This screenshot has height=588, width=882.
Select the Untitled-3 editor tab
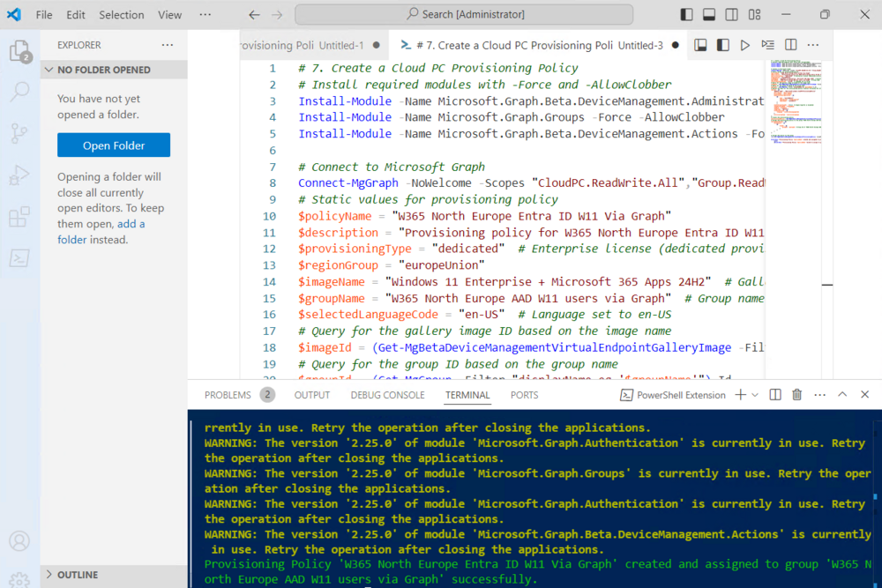(x=539, y=45)
